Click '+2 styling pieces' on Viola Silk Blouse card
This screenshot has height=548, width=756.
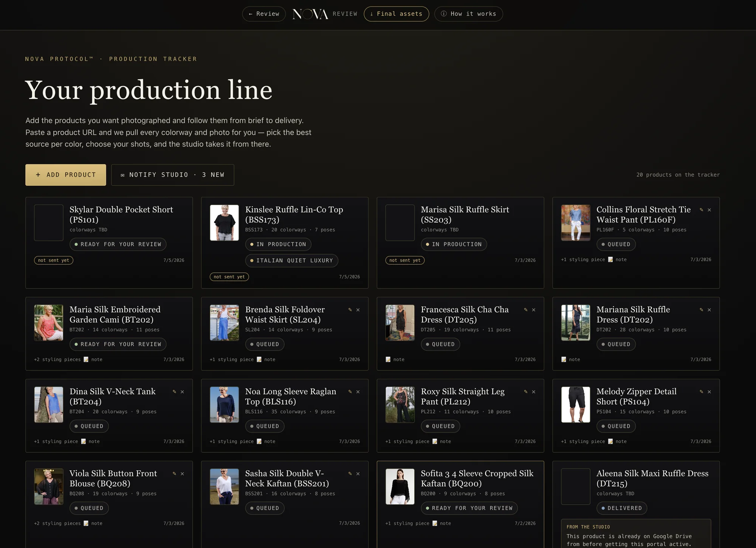tap(57, 523)
